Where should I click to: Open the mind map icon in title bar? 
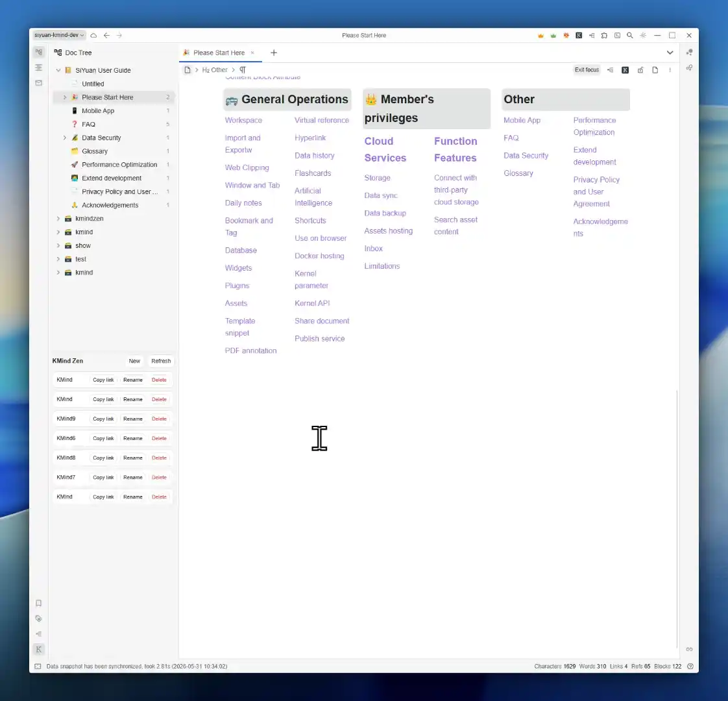pyautogui.click(x=592, y=35)
